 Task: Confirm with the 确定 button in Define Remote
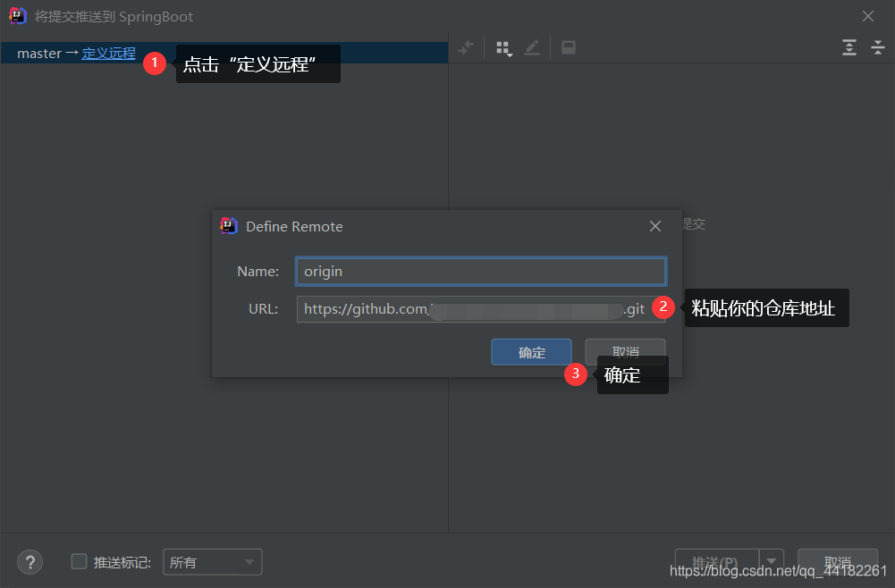pos(531,352)
